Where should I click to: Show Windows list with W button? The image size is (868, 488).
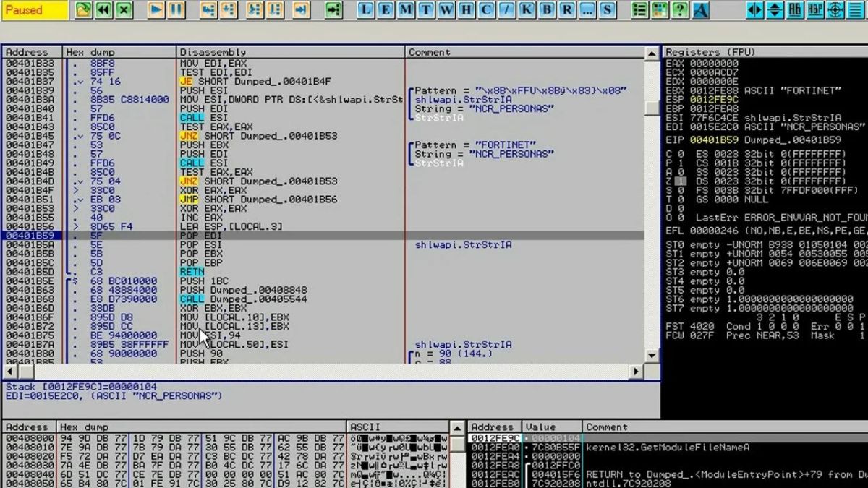tap(448, 10)
